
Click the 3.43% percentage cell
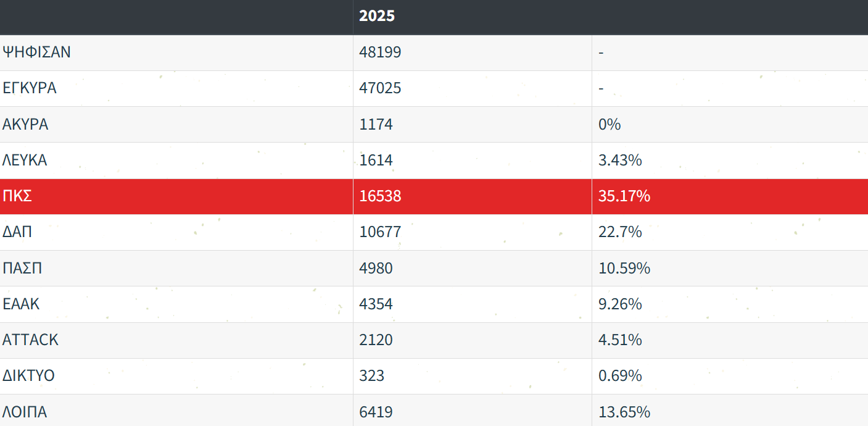pyautogui.click(x=620, y=161)
